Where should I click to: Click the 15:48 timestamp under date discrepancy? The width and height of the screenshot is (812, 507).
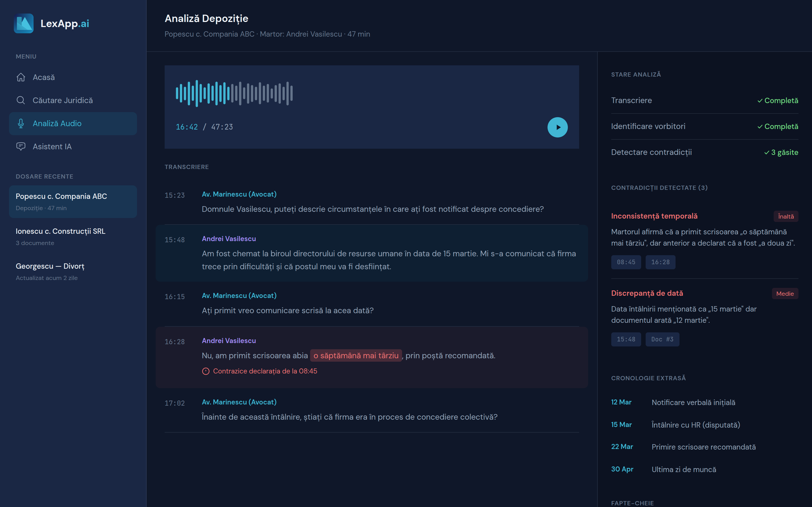(x=626, y=339)
